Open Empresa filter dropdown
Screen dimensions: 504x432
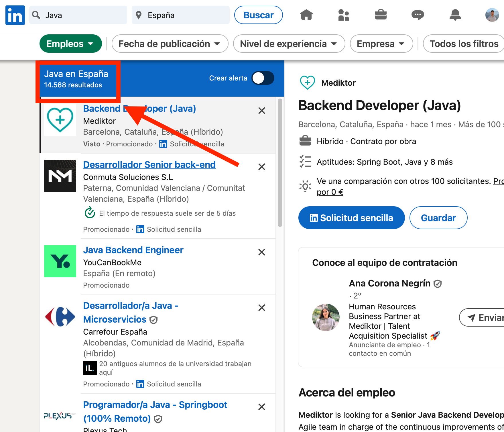[381, 44]
